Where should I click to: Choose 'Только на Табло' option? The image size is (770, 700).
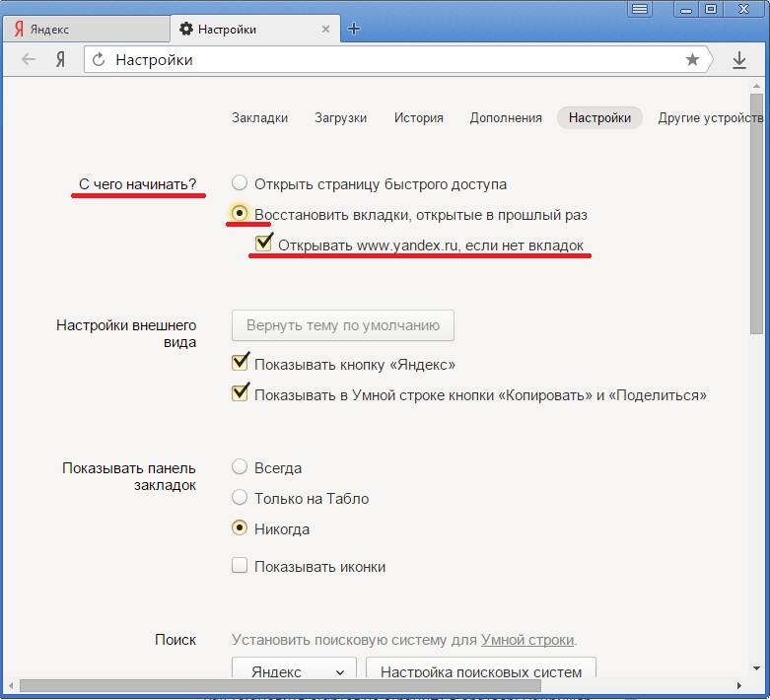(x=240, y=497)
